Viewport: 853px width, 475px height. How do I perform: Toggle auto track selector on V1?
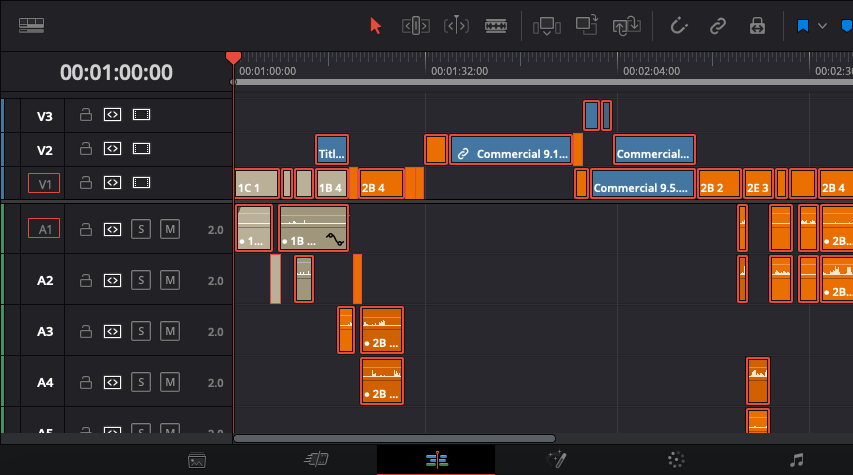pyautogui.click(x=113, y=183)
